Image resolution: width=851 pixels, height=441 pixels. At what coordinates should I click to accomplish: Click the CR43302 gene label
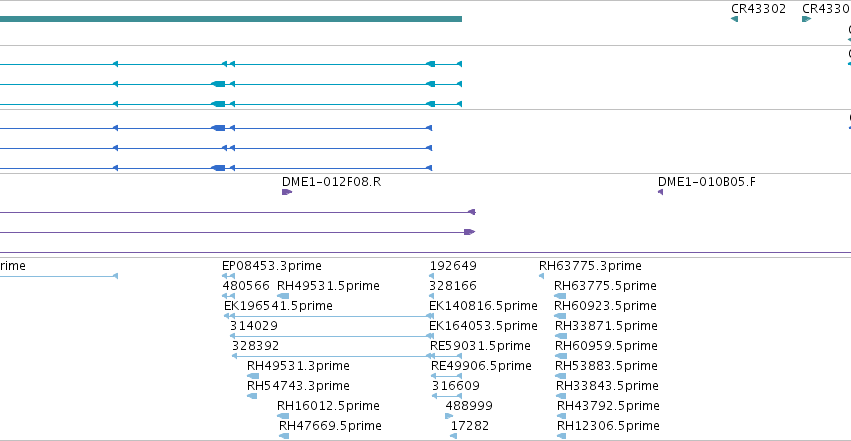point(758,9)
